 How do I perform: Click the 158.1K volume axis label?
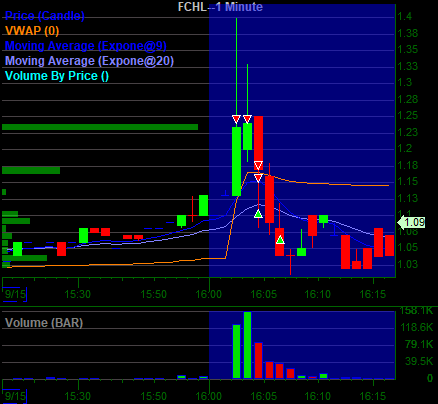[416, 311]
